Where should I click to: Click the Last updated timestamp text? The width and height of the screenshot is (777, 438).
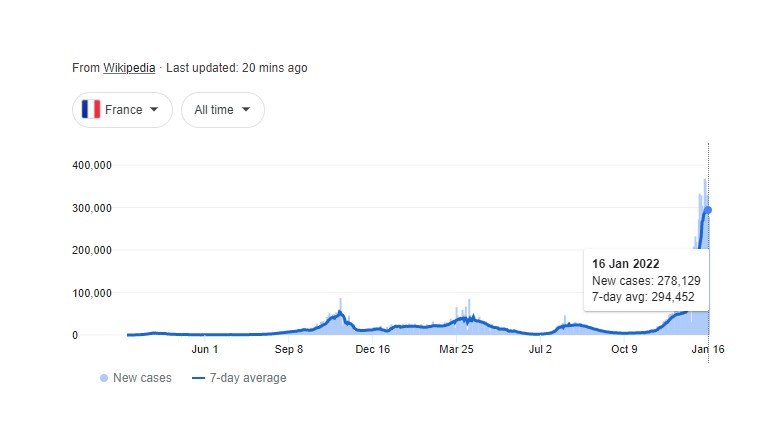pos(237,68)
